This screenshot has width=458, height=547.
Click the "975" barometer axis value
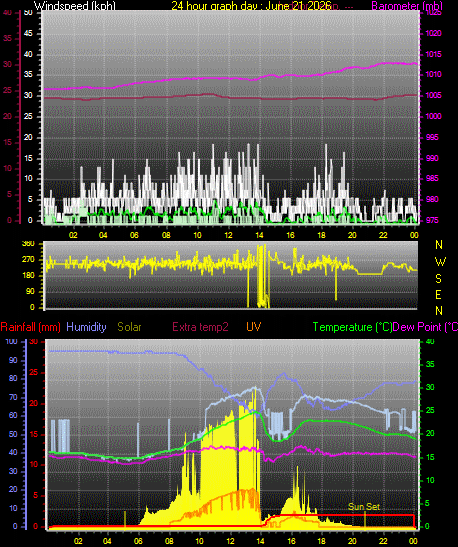point(432,220)
